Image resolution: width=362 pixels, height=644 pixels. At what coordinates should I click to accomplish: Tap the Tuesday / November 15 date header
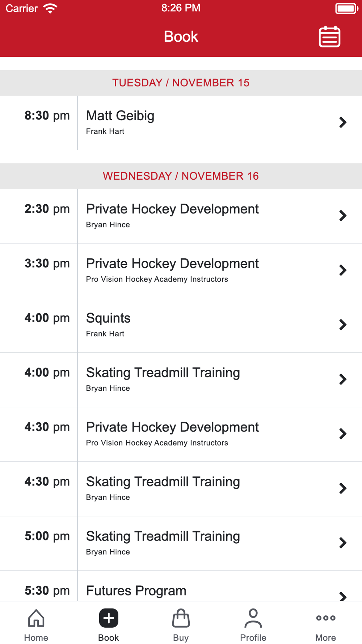click(x=181, y=83)
